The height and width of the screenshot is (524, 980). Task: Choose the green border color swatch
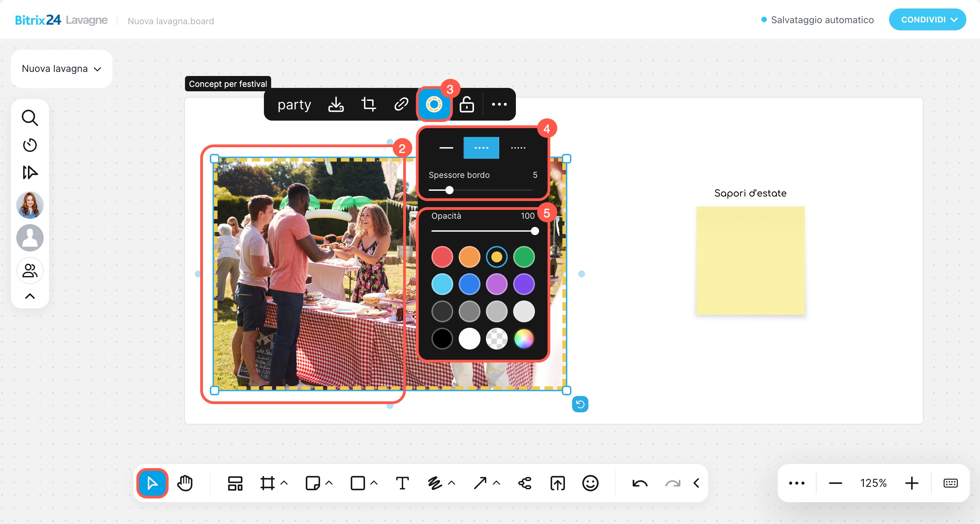523,257
